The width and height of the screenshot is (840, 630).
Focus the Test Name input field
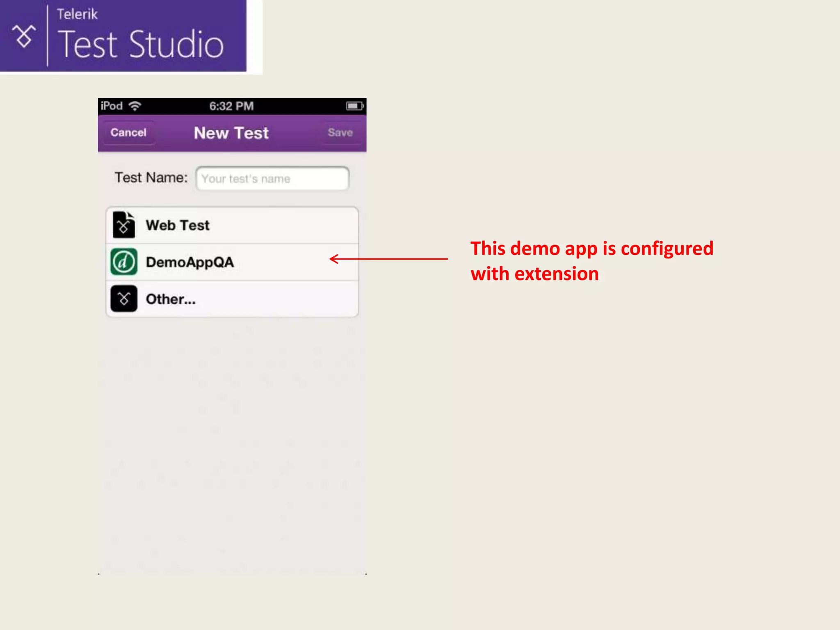coord(272,178)
